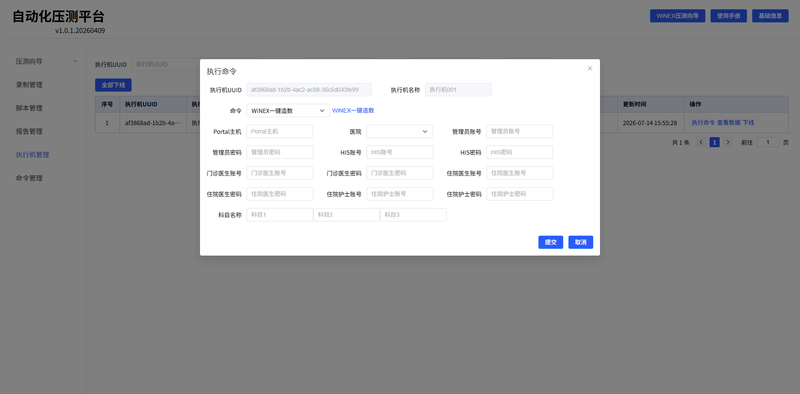Focus the HIS密码 input field

coord(519,152)
